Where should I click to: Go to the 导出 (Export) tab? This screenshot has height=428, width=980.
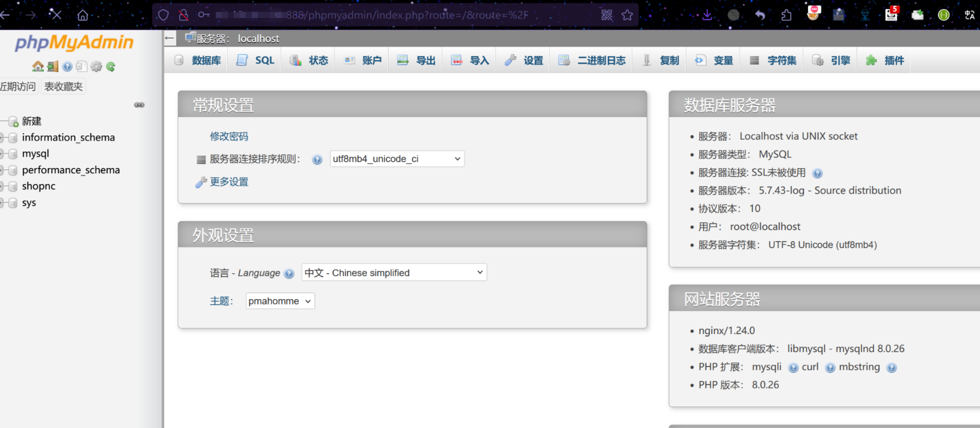coord(416,60)
